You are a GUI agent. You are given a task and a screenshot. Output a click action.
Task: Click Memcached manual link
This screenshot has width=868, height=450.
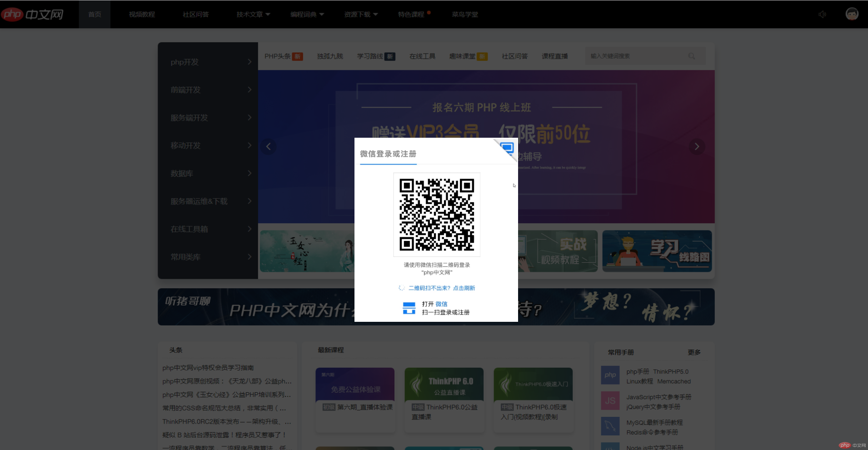pyautogui.click(x=674, y=381)
